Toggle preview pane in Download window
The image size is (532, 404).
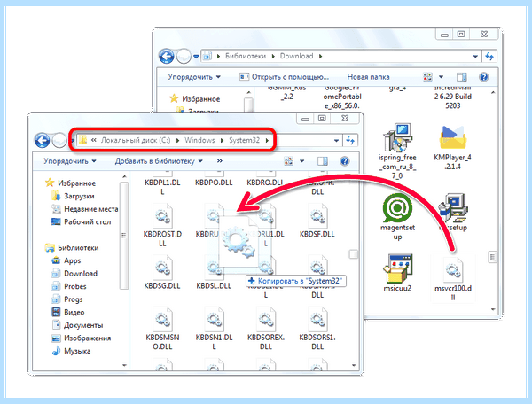461,77
